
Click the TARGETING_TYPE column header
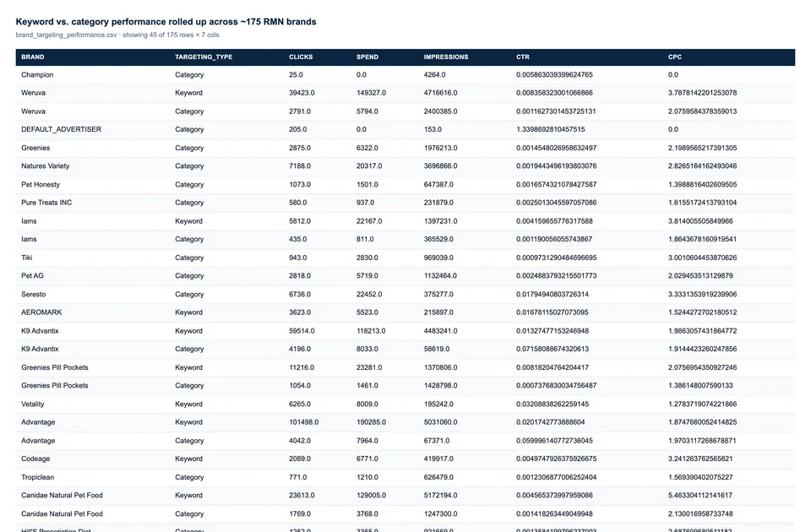tap(204, 57)
